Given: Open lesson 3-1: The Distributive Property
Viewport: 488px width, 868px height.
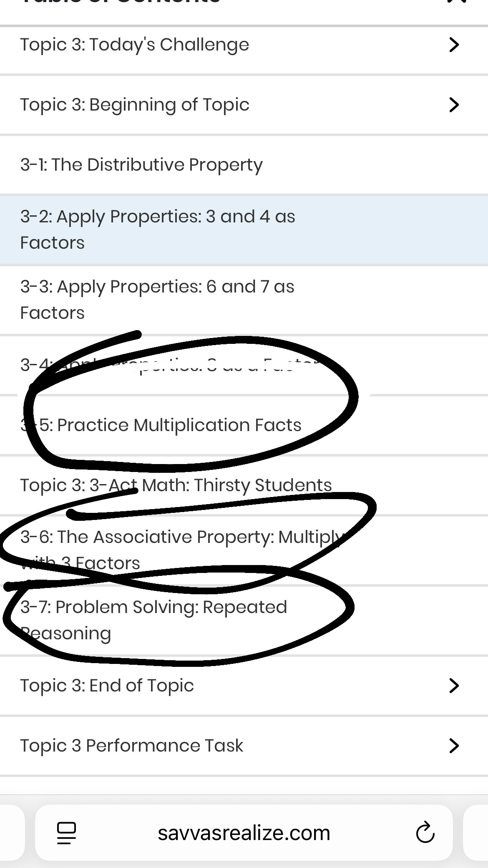Looking at the screenshot, I should [142, 165].
